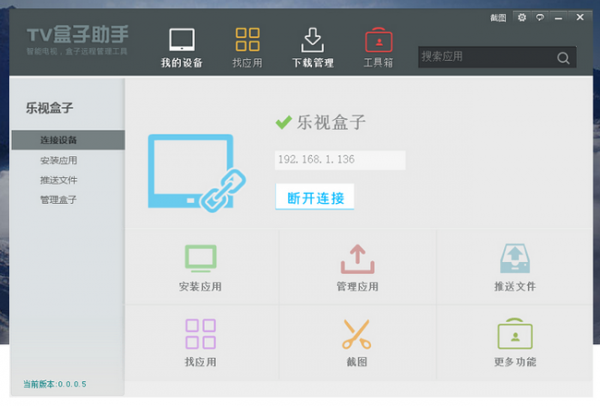Open settings via the gear icon
600x406 pixels.
tap(521, 18)
